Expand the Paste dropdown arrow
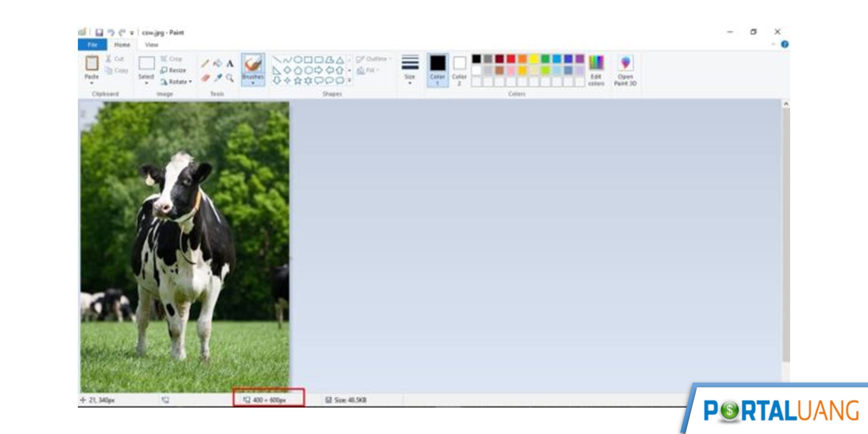The width and height of the screenshot is (868, 434). [92, 83]
